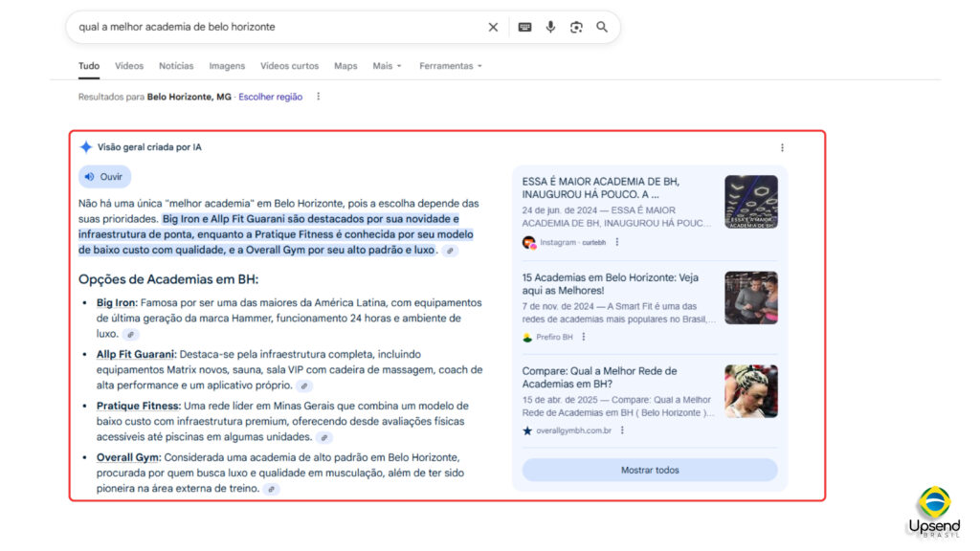Click Visão geral criada por IA label

(x=149, y=147)
